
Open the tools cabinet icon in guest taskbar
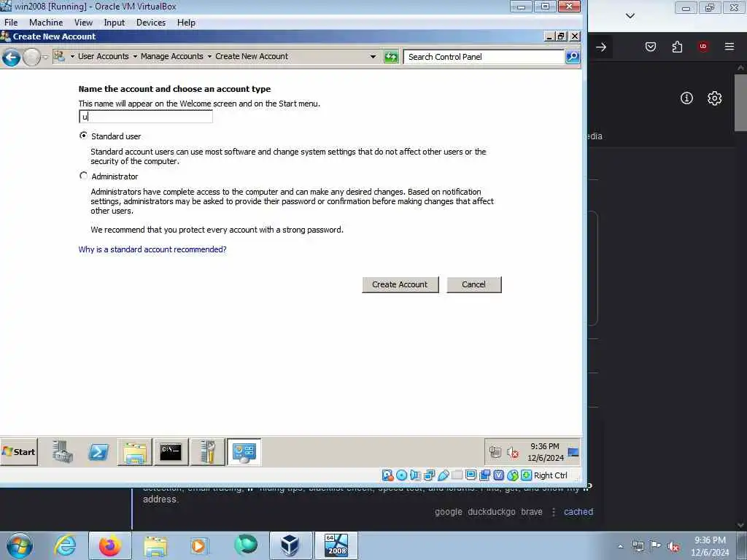207,451
